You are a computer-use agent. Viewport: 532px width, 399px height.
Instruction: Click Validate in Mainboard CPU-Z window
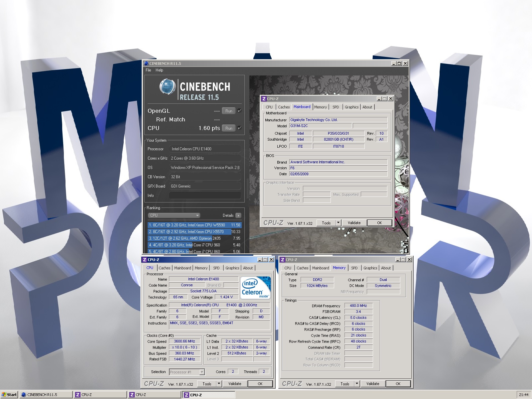(x=354, y=223)
